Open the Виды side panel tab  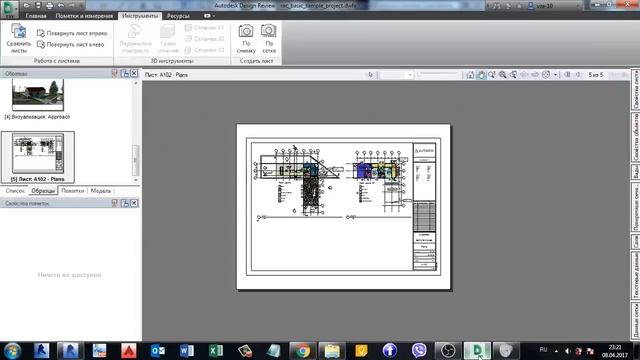click(x=636, y=172)
